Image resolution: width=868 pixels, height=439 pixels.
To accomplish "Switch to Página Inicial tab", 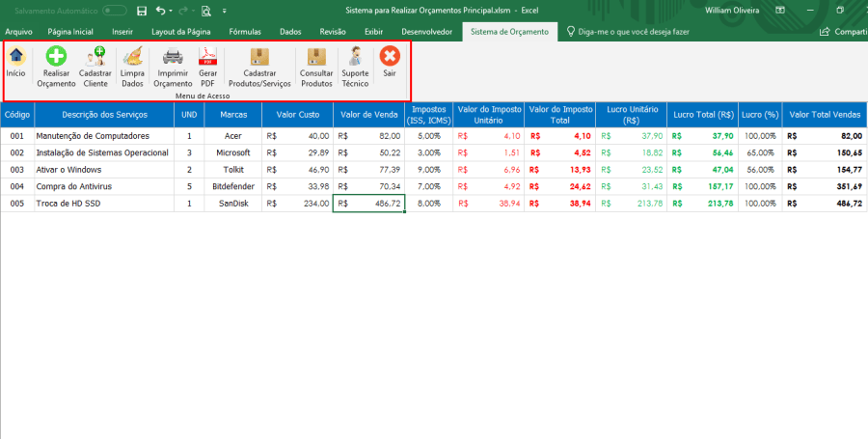I will pos(70,32).
